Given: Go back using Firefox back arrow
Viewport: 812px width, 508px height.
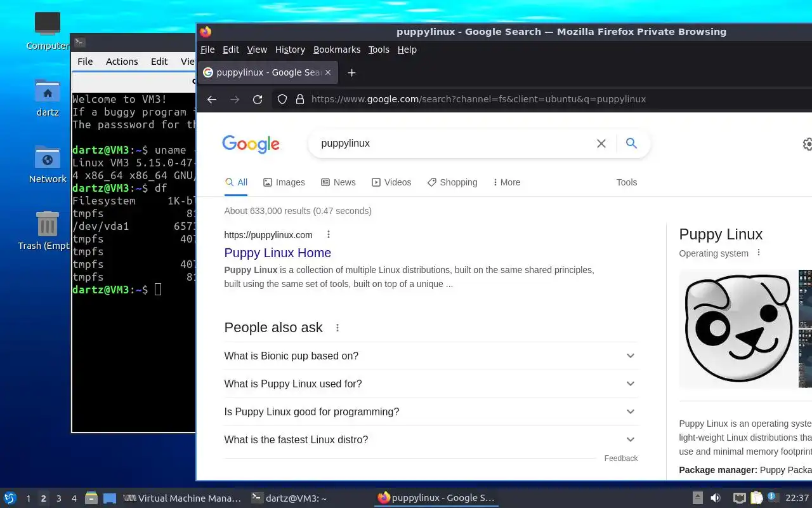Looking at the screenshot, I should pos(212,99).
